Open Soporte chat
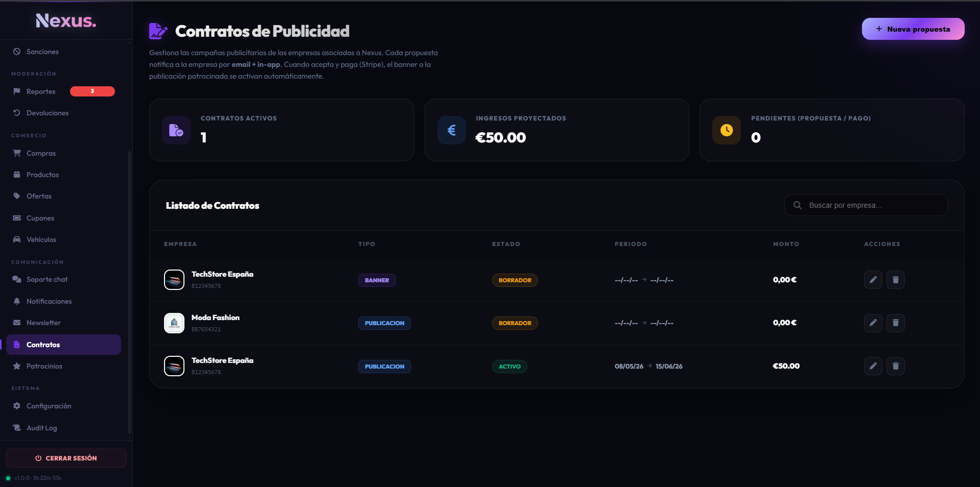This screenshot has height=487, width=980. (63, 279)
